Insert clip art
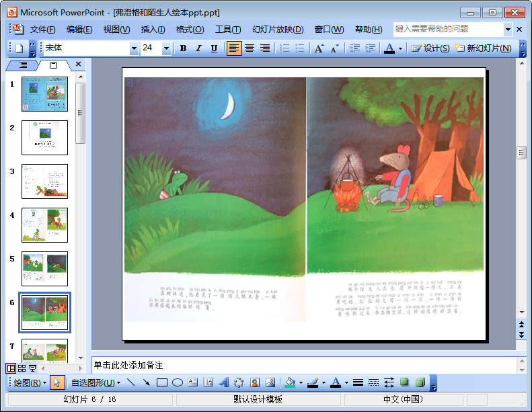The image size is (532, 412). [x=255, y=383]
